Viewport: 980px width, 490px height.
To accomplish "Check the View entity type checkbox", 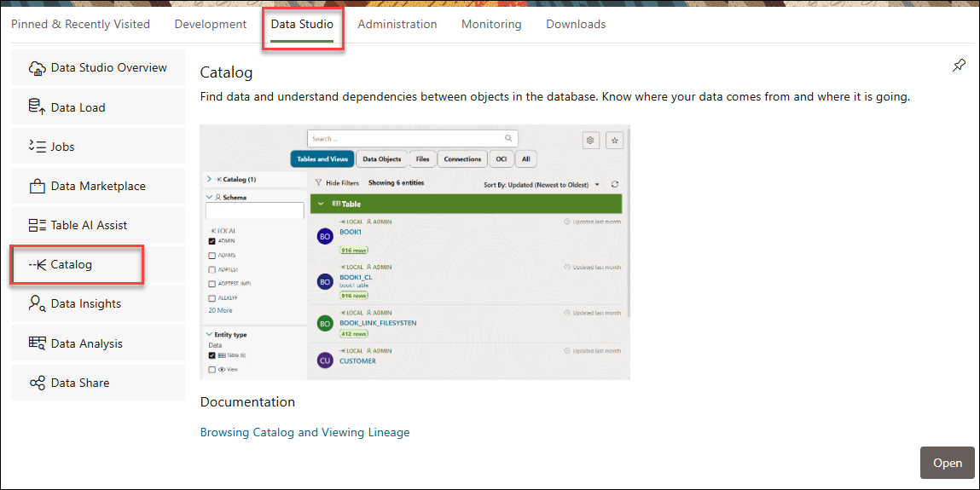I will (212, 370).
